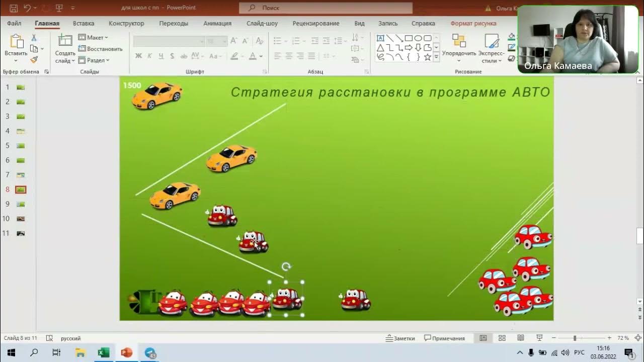Open Excel from the taskbar
The image size is (644, 362).
click(x=104, y=353)
